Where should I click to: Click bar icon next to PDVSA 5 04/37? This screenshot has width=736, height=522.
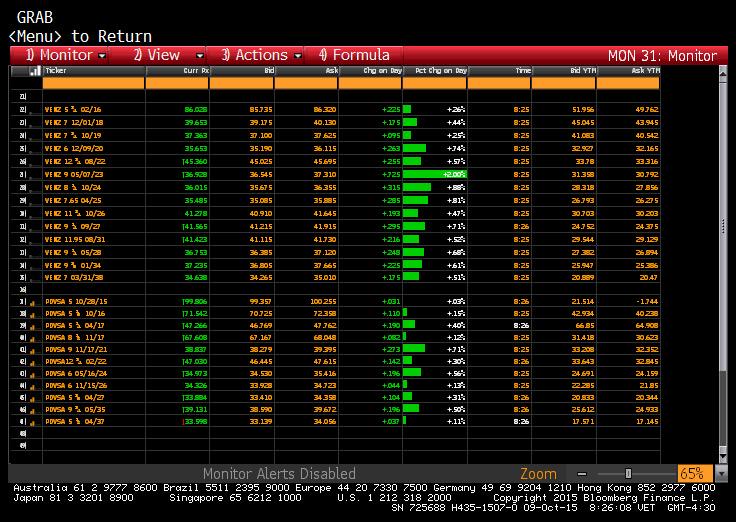[32, 422]
